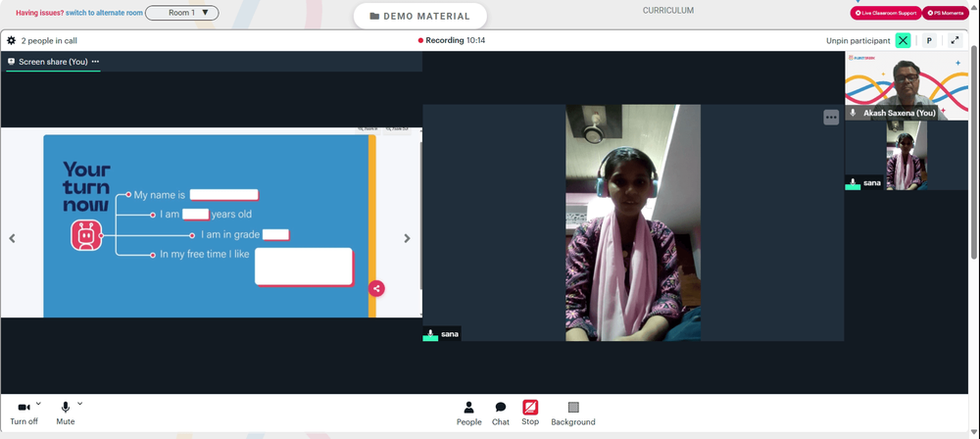
Task: Open DEMO MATERIAL folder tab
Action: pyautogui.click(x=420, y=16)
